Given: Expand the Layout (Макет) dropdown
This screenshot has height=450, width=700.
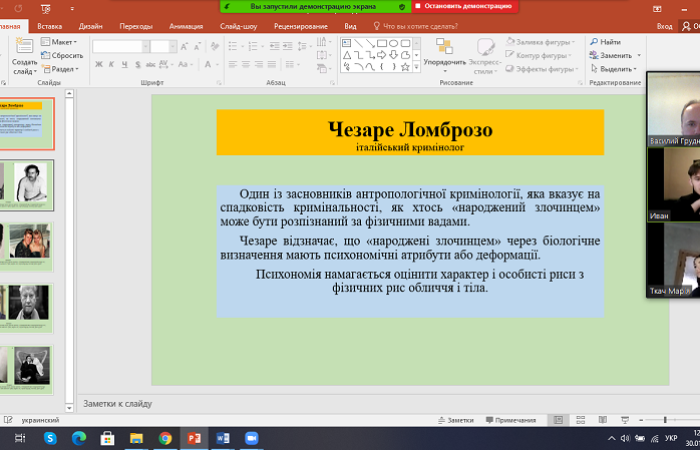Looking at the screenshot, I should tap(62, 43).
